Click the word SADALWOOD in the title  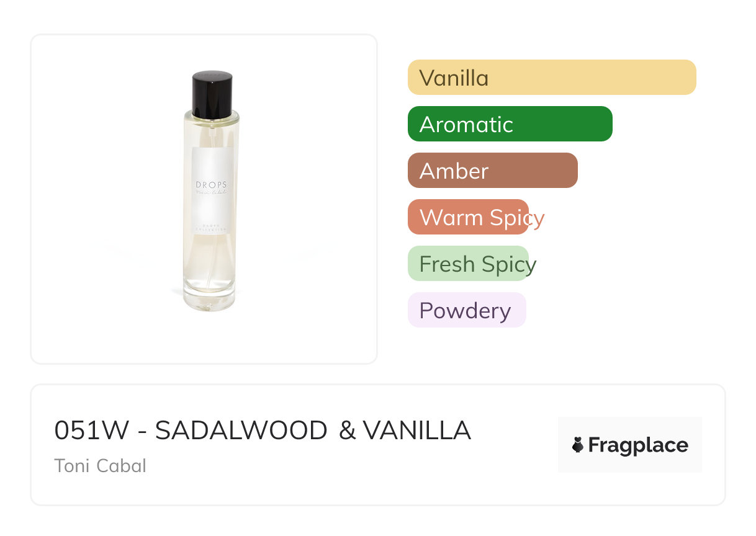click(x=241, y=431)
